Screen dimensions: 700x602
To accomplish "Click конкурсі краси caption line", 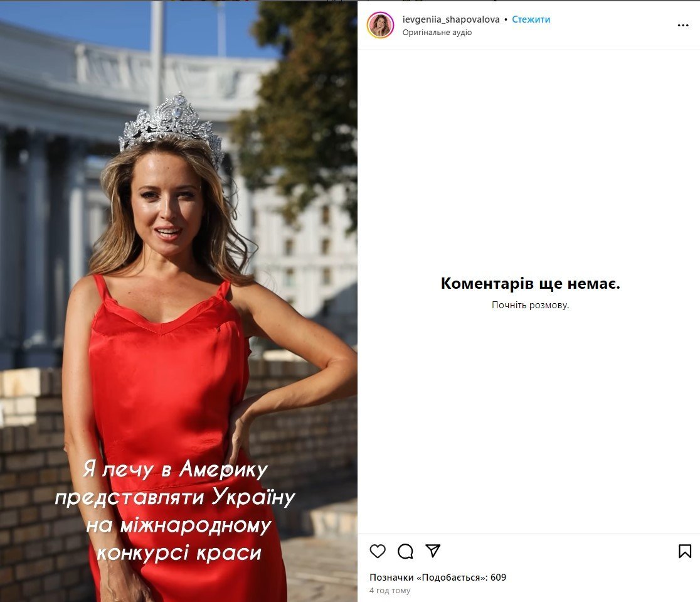I will pos(179,553).
